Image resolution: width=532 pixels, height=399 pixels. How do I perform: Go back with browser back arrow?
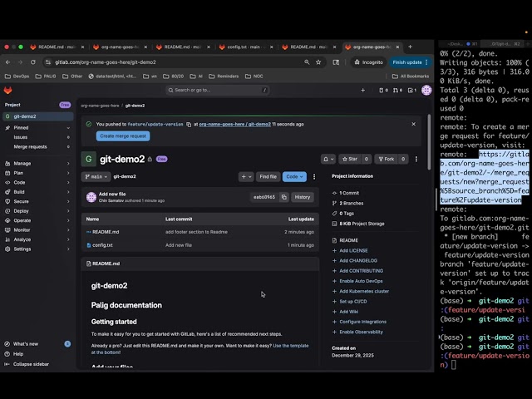pyautogui.click(x=7, y=62)
